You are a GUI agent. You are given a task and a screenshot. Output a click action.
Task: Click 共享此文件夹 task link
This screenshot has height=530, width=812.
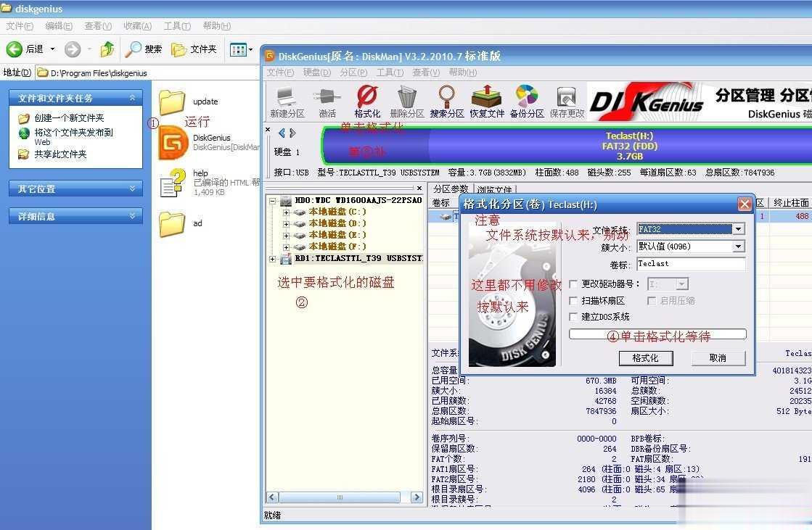pos(60,154)
